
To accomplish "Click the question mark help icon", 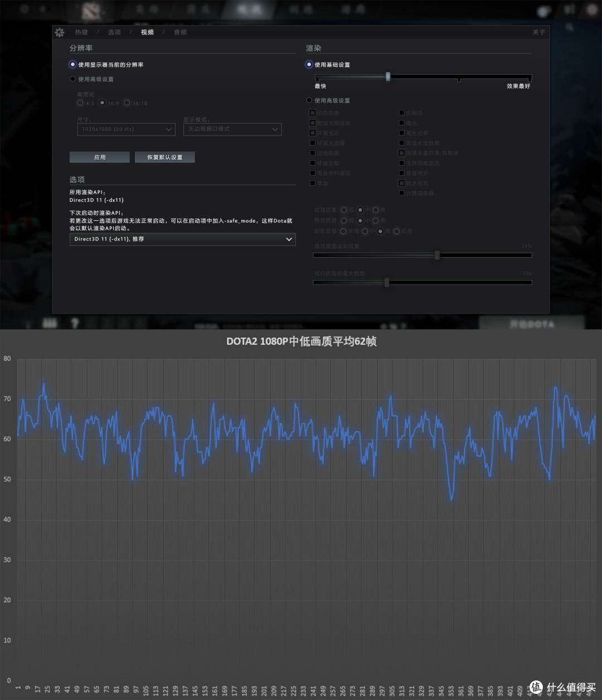I will click(75, 323).
